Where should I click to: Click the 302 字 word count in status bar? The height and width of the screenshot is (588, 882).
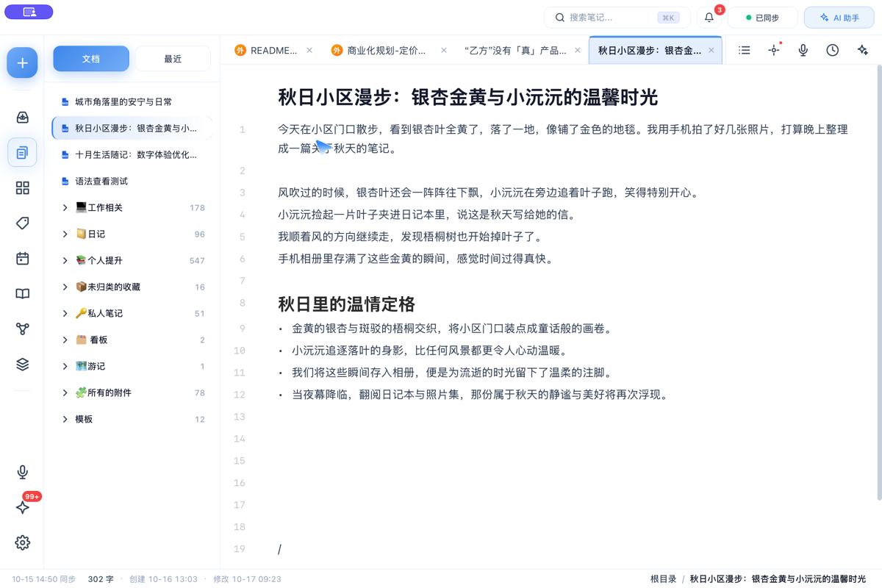pyautogui.click(x=101, y=579)
